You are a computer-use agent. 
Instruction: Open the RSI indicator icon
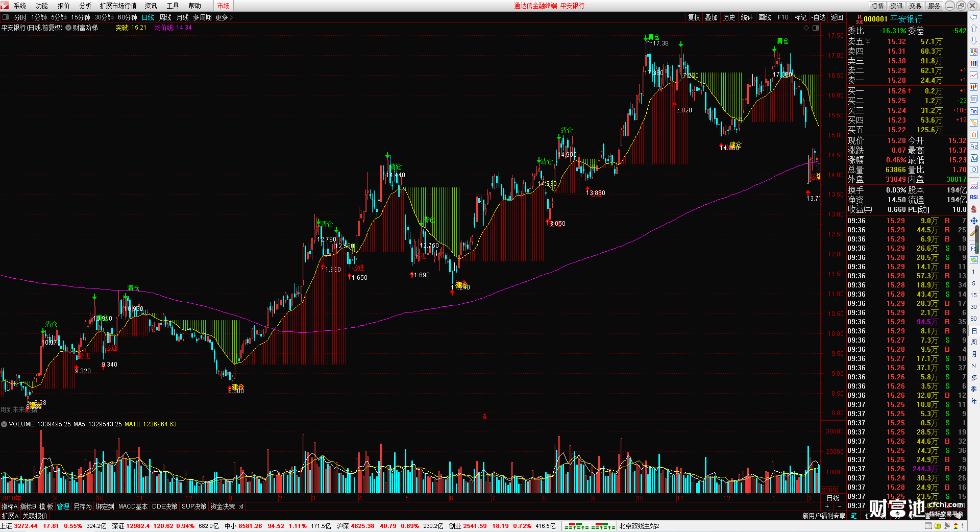pyautogui.click(x=974, y=197)
